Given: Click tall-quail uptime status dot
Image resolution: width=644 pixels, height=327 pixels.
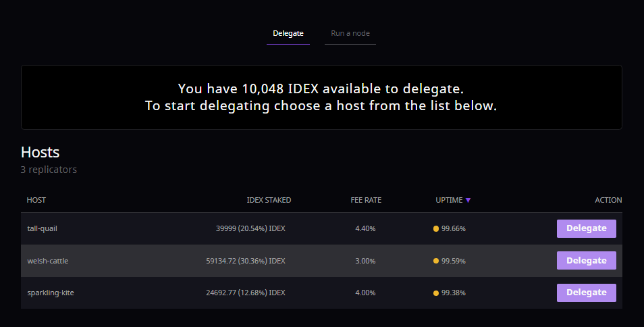Looking at the screenshot, I should coord(436,229).
